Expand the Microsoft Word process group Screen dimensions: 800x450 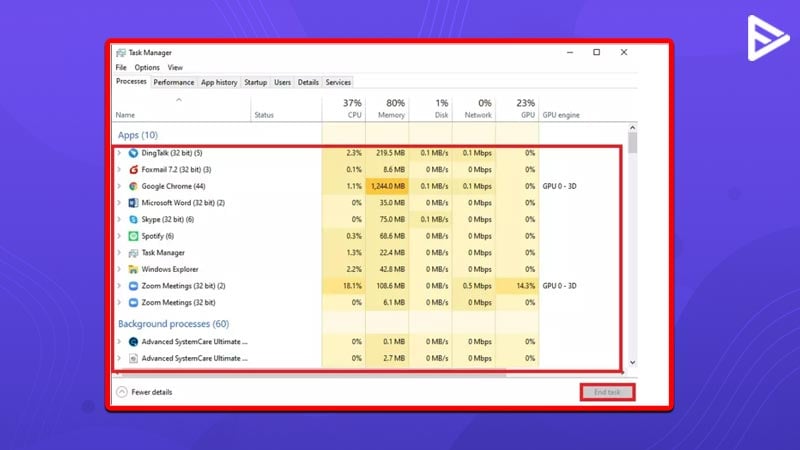[119, 203]
